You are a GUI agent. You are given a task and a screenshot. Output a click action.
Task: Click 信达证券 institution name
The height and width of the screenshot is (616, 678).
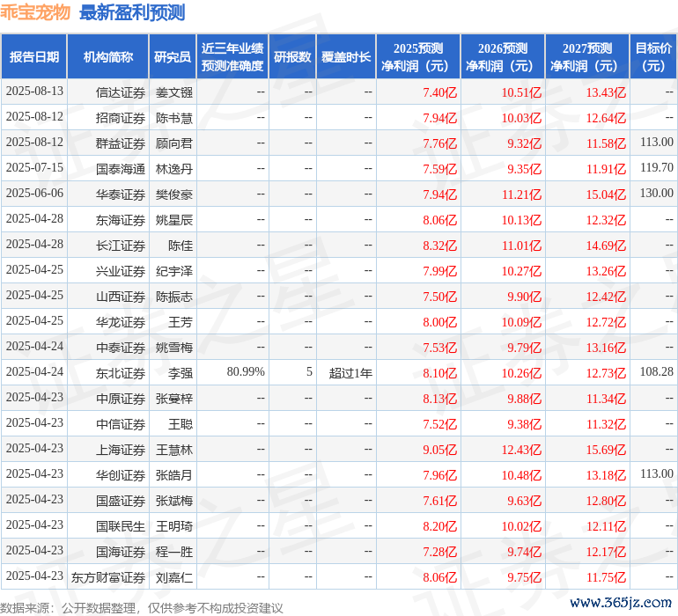(121, 92)
